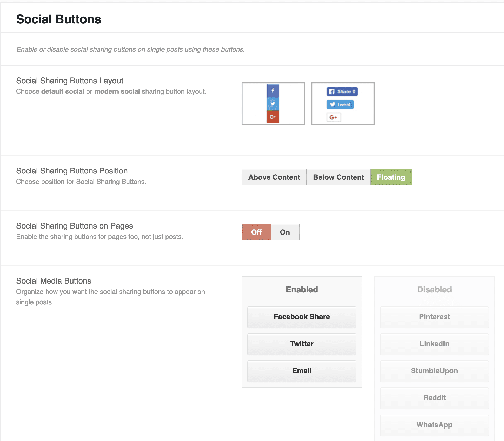Turn On sharing buttons for pages
The image size is (504, 441).
click(285, 232)
